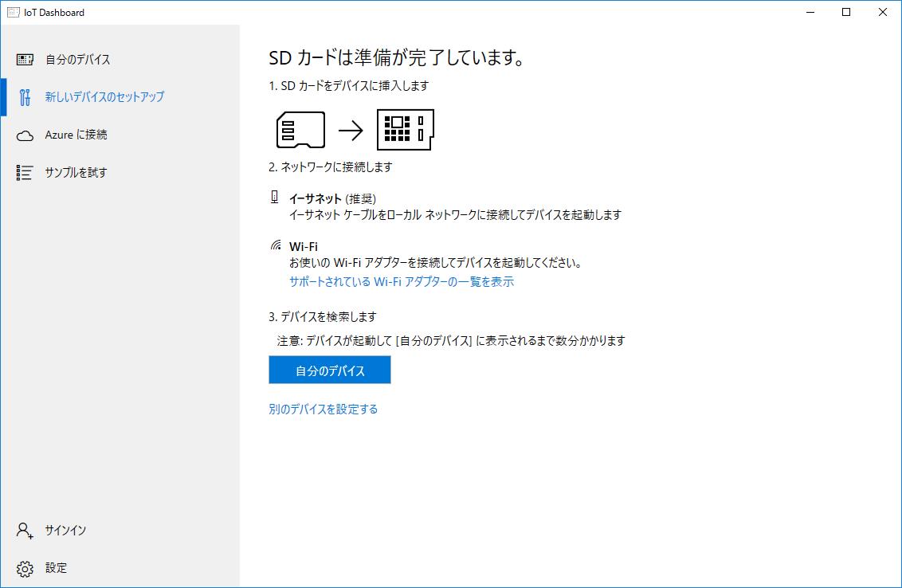Click the blue 自分のデバイス button
The image size is (902, 588).
pyautogui.click(x=330, y=370)
